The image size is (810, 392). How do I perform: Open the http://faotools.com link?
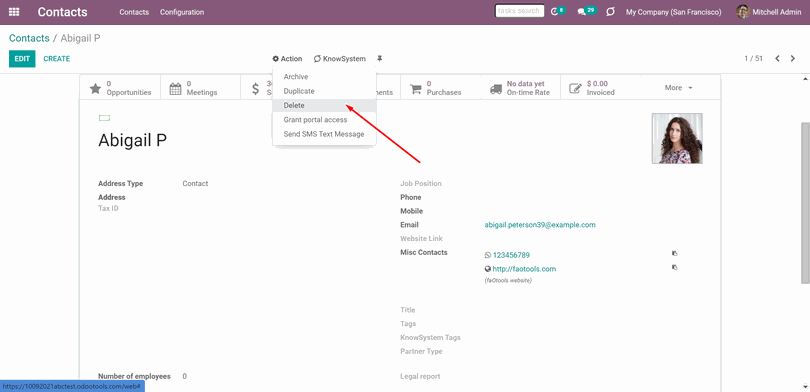tap(524, 269)
